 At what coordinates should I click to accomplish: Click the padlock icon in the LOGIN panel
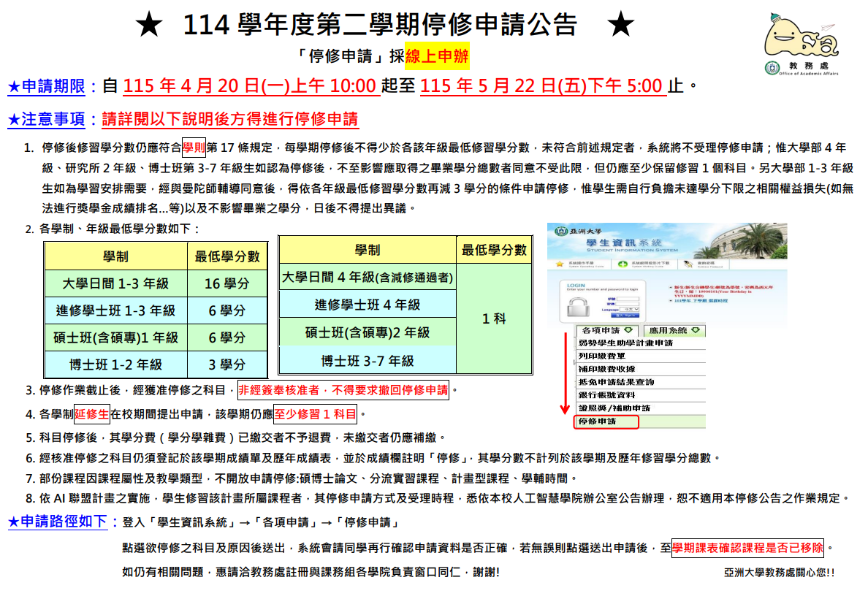579,306
